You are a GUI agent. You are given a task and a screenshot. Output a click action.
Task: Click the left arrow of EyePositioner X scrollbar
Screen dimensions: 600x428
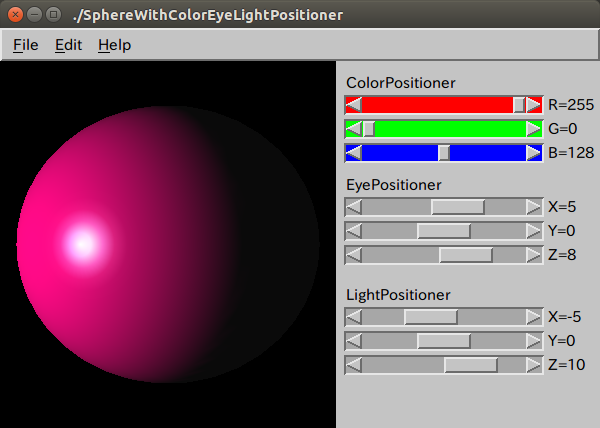pos(354,207)
